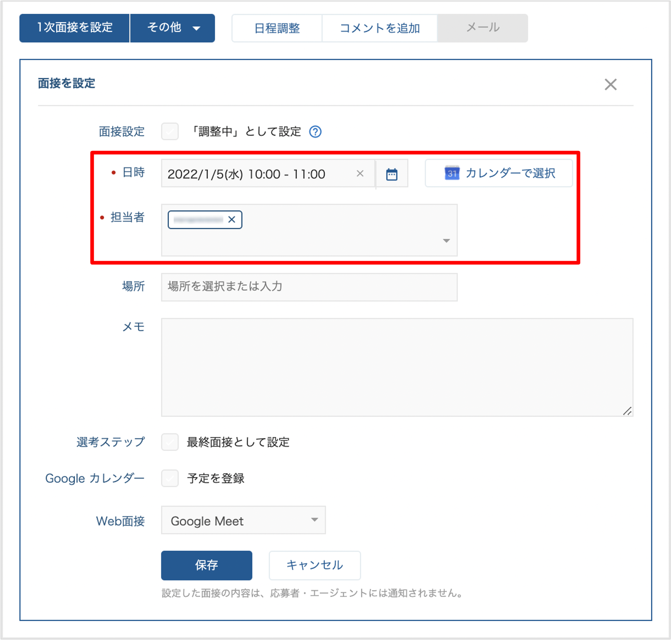Switch to the 日程調整 tab
Image resolution: width=672 pixels, height=640 pixels.
[x=277, y=28]
